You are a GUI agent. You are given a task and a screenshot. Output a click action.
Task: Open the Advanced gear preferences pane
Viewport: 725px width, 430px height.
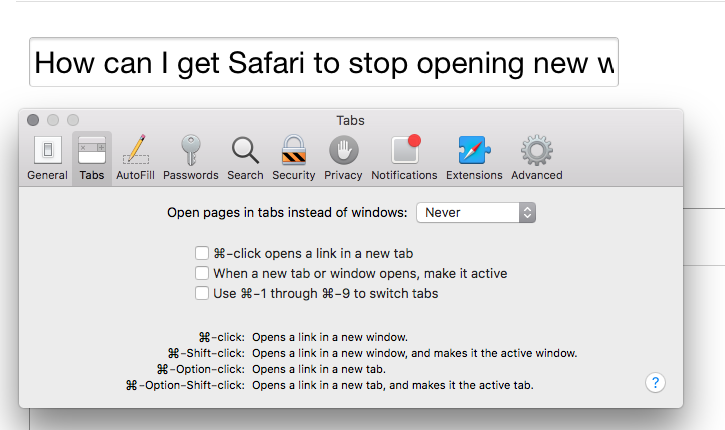click(537, 159)
